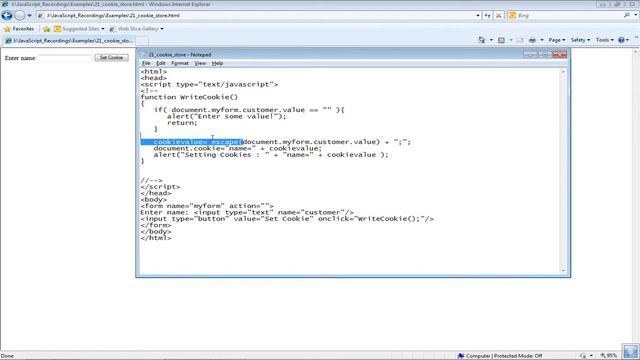Screen dimensions: 640x360
Task: Open the recent pages dropdown beside Forward
Action: click(29, 16)
